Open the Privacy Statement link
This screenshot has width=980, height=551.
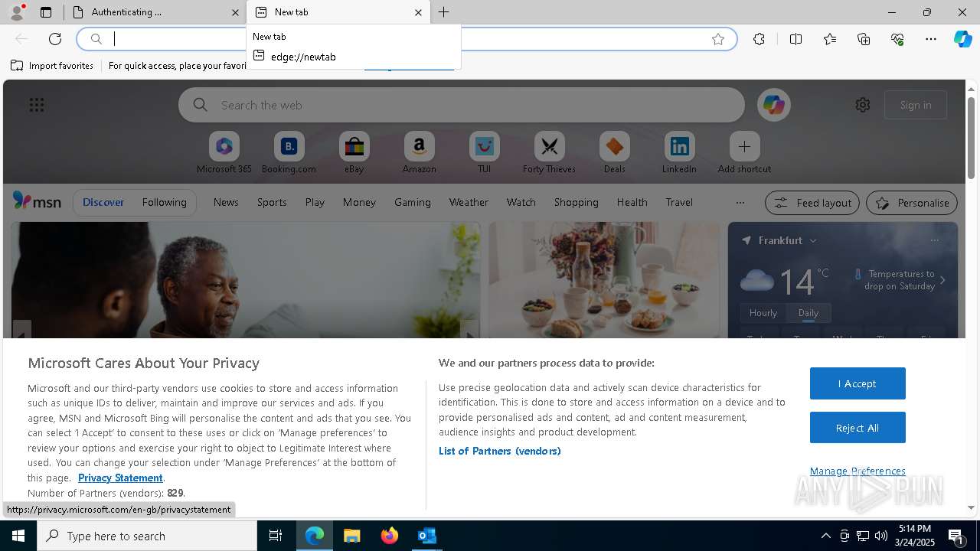(120, 478)
